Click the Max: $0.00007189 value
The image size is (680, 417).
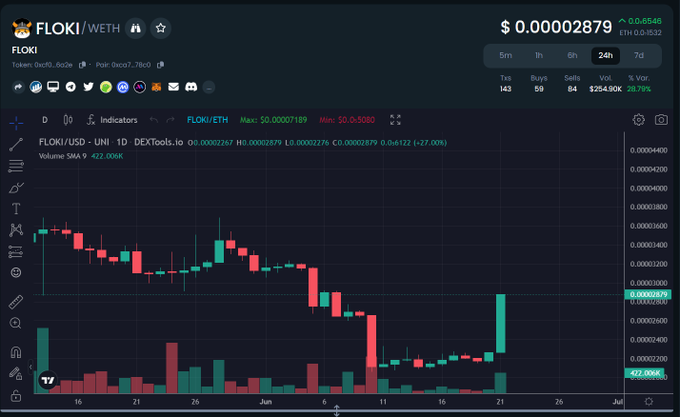pos(274,120)
